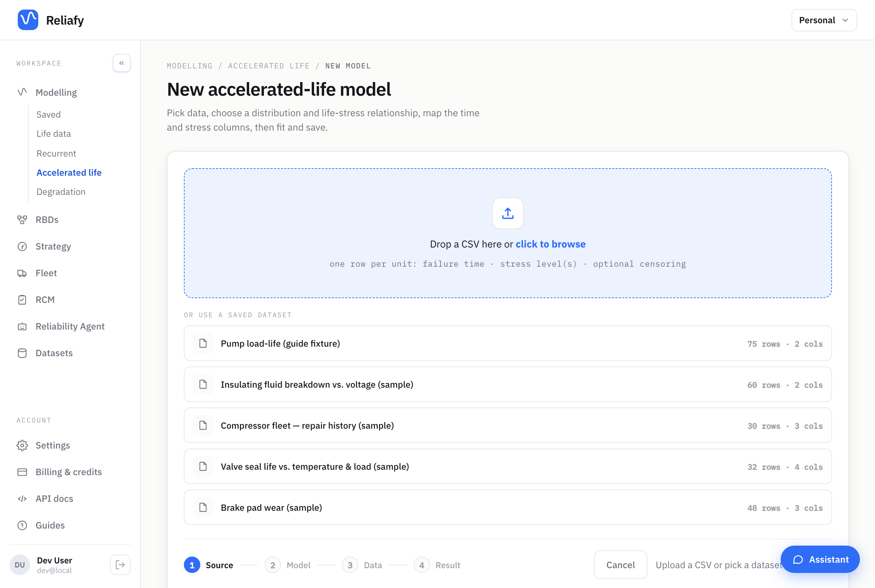
Task: Open the Personal workspace dropdown
Action: [824, 20]
